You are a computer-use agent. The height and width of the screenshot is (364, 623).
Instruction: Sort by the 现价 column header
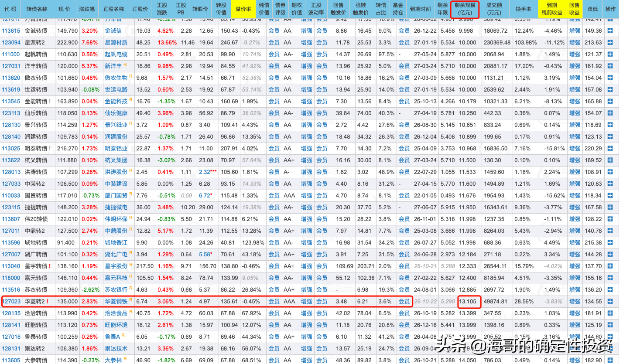(x=64, y=9)
